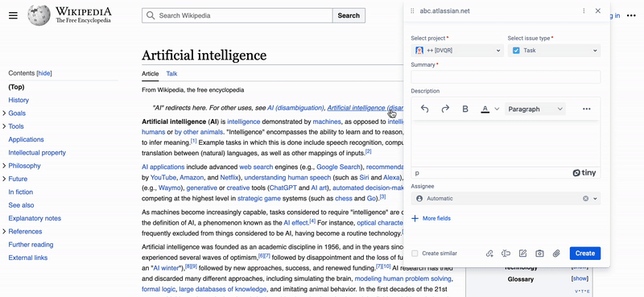Expand the Philosophy section in contents
The width and height of the screenshot is (644, 297).
click(4, 166)
